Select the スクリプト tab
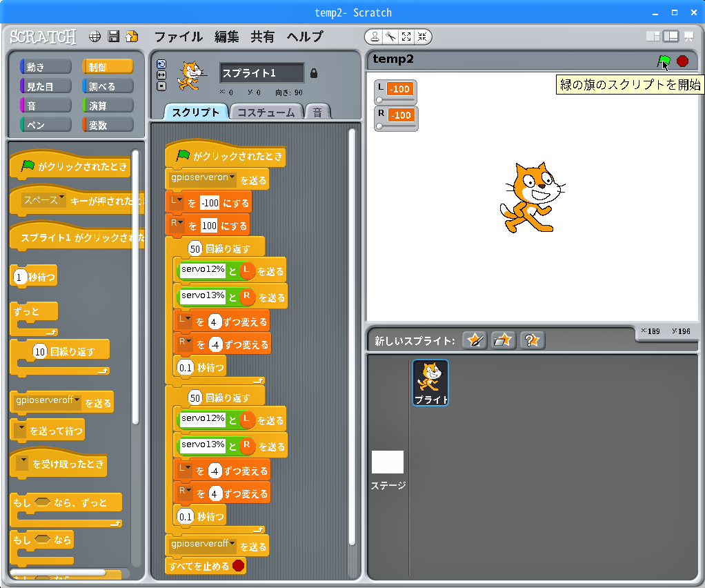 point(196,112)
